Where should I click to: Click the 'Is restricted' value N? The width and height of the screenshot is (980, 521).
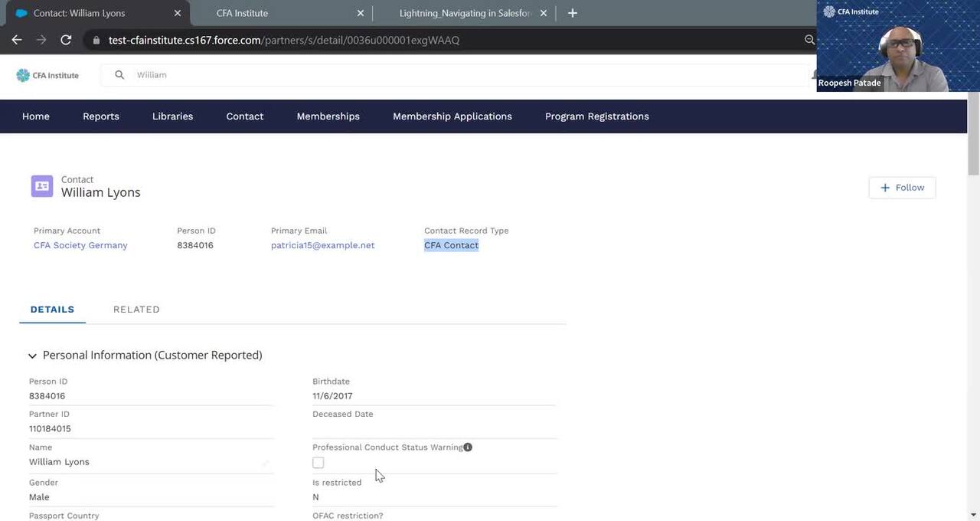[x=315, y=497]
